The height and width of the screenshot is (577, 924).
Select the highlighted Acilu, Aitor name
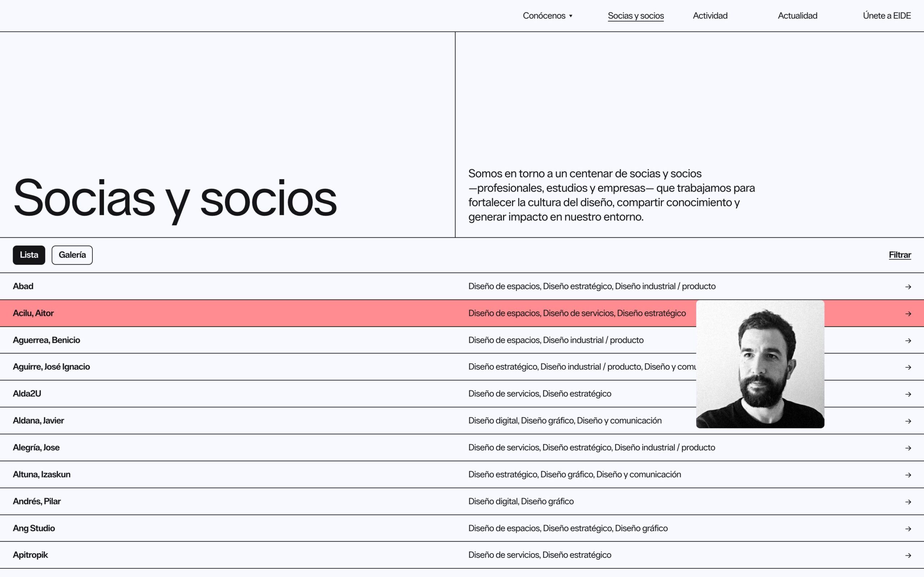pyautogui.click(x=33, y=313)
